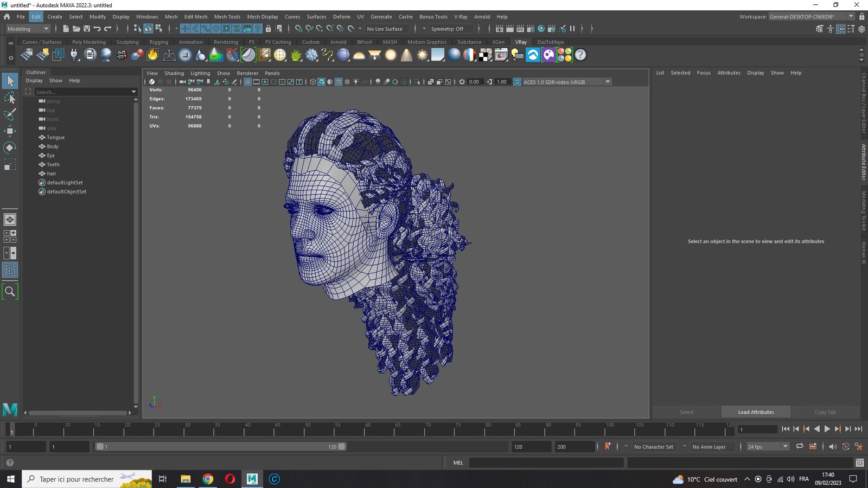Click the Load Attributes button
The width and height of the screenshot is (868, 488).
point(756,412)
